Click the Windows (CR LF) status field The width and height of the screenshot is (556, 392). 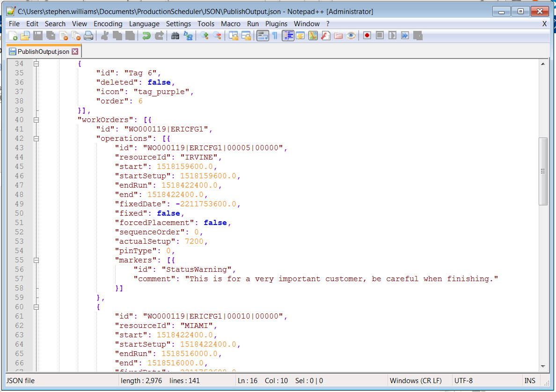pos(416,381)
